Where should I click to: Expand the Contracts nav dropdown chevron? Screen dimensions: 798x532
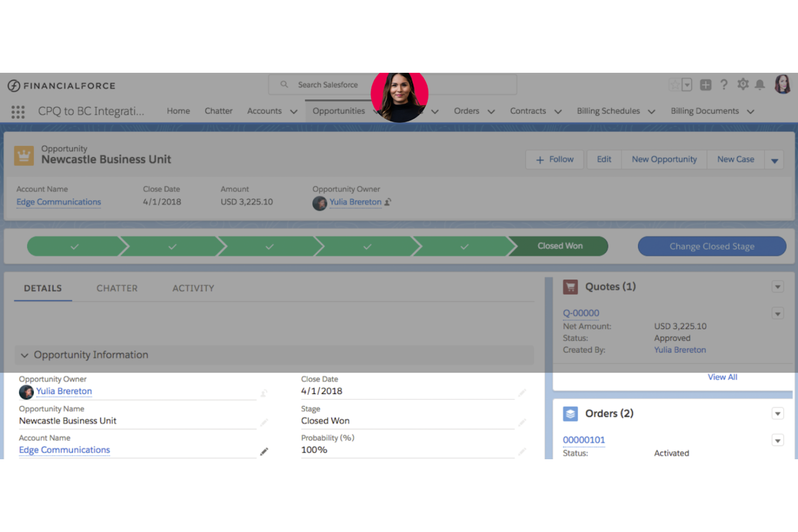point(558,112)
